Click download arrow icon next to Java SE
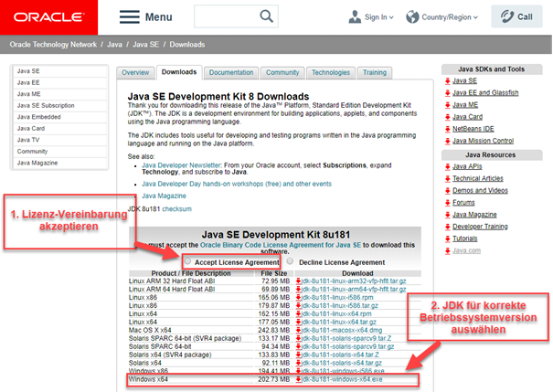This screenshot has width=553, height=392. pyautogui.click(x=448, y=81)
